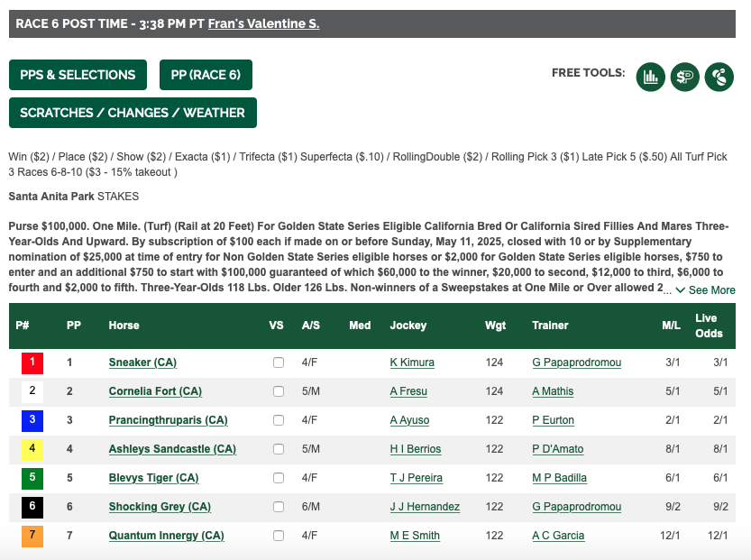Click the red number 1 saddlecloth
The height and width of the screenshot is (560, 751).
(x=32, y=363)
